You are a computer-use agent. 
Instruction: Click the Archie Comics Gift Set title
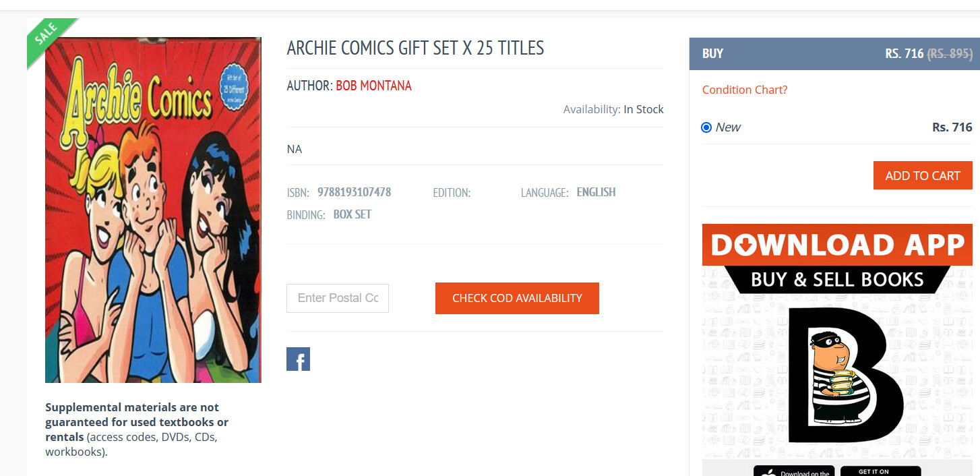click(x=415, y=48)
